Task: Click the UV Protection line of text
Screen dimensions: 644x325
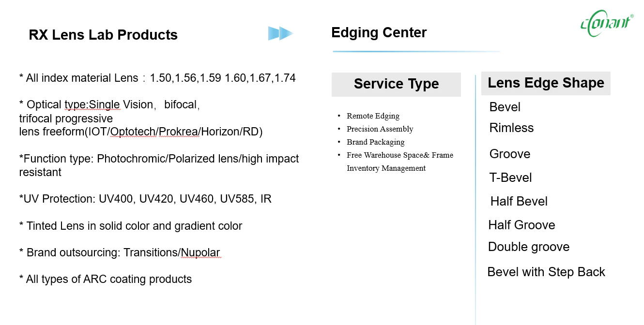Action: pos(145,199)
